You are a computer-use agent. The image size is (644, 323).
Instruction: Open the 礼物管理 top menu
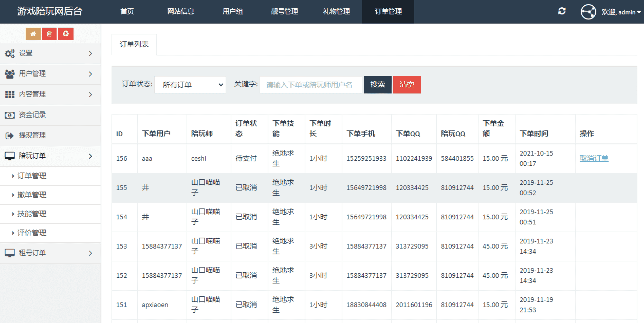pyautogui.click(x=336, y=12)
